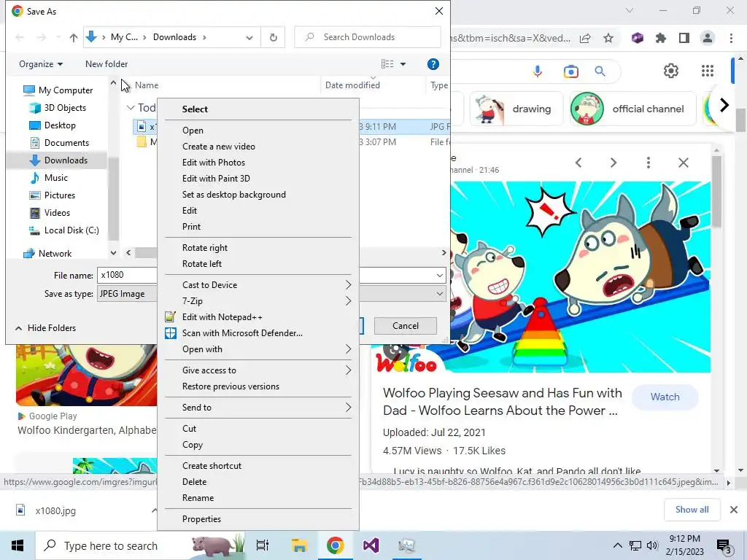Viewport: 747px width, 560px height.
Task: Go to previous image in the preview panel
Action: point(578,163)
